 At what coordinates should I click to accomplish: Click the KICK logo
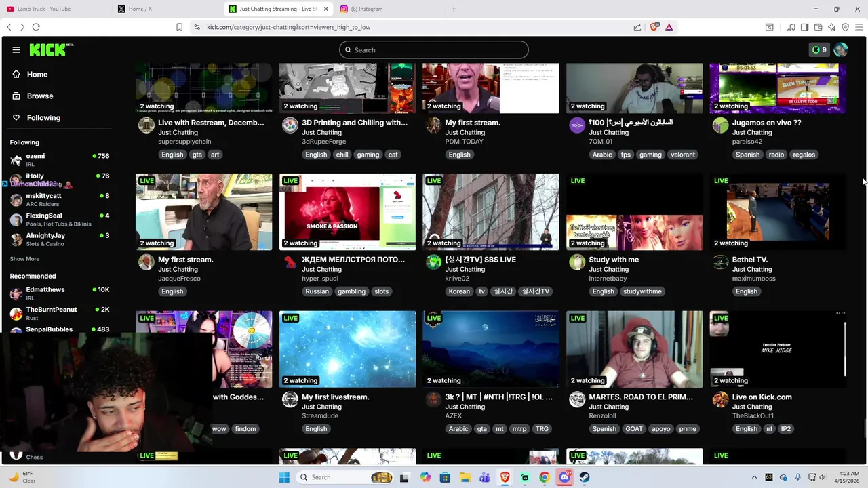(51, 49)
